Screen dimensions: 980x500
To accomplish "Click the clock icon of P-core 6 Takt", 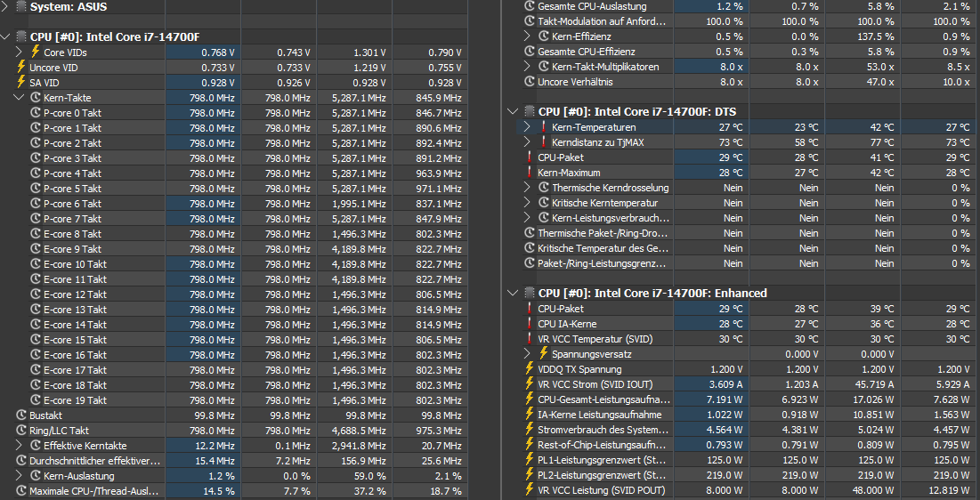I will 36,204.
